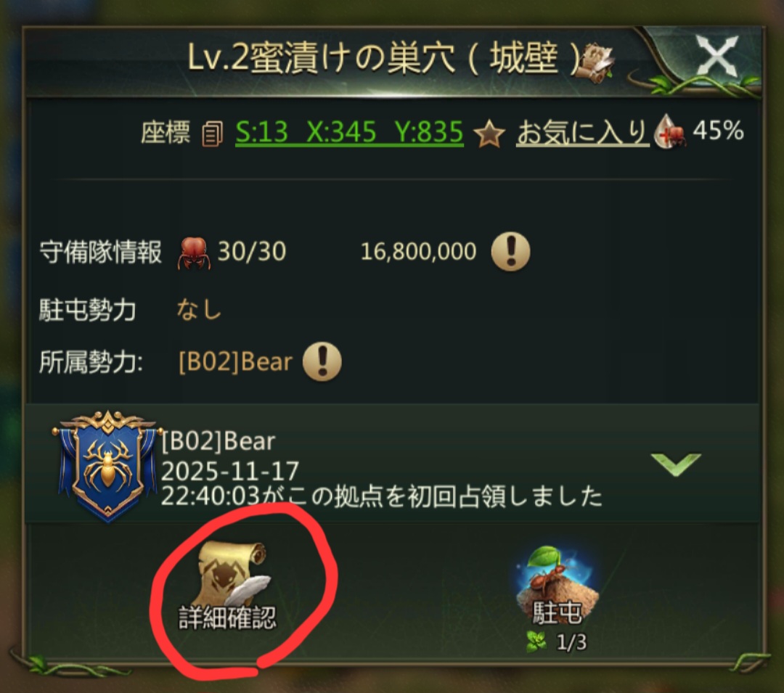Tap the 初回占領しました occupation record text
This screenshot has height=693, width=784.
[382, 497]
